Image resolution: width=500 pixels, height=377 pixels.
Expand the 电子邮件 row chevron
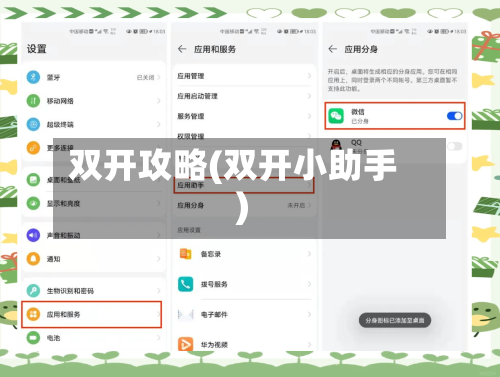pyautogui.click(x=309, y=314)
